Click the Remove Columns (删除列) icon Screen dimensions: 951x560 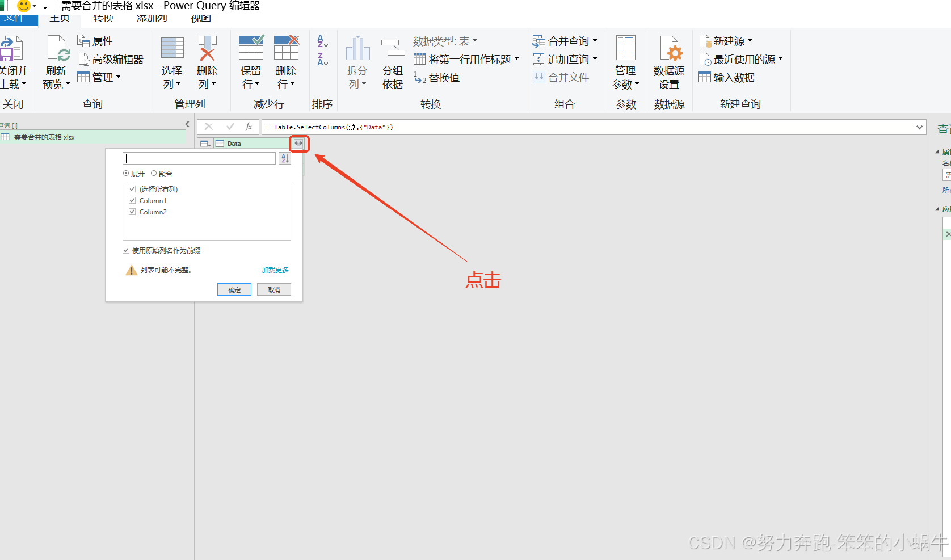click(x=207, y=48)
